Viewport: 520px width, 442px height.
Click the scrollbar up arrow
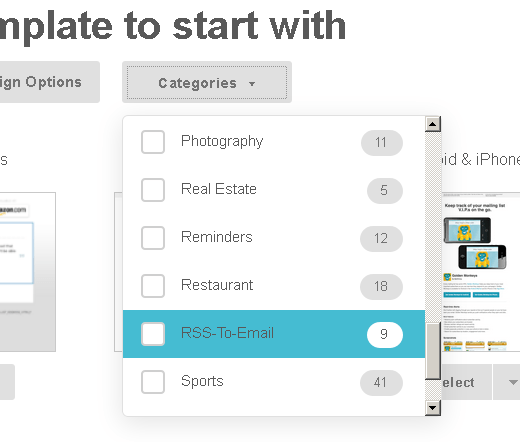point(433,124)
